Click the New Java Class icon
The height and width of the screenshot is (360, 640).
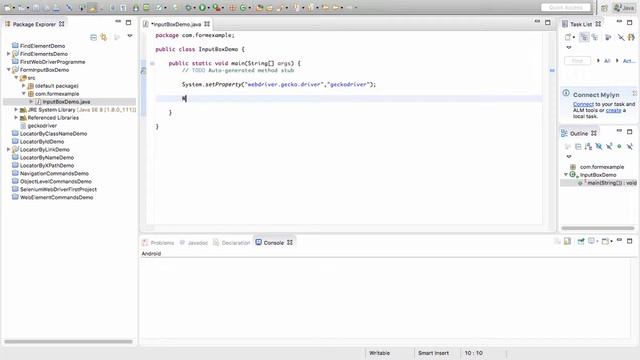243,7
